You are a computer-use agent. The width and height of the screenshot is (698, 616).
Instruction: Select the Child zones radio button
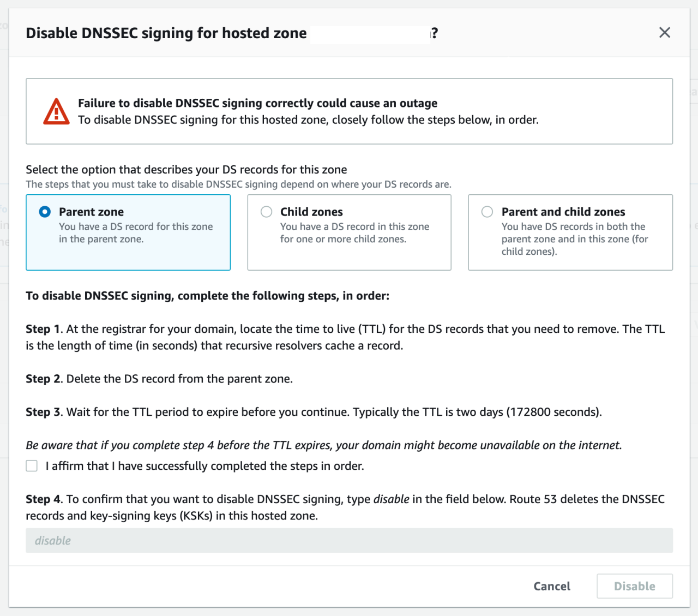coord(266,212)
